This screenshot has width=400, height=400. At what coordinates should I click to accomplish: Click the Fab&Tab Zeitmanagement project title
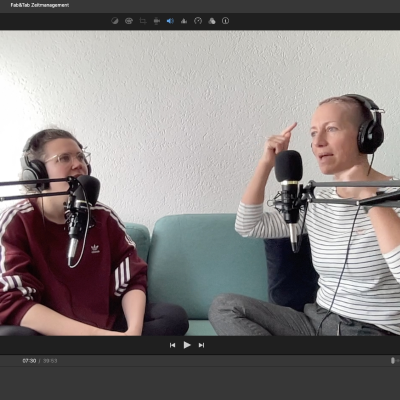[x=40, y=5]
